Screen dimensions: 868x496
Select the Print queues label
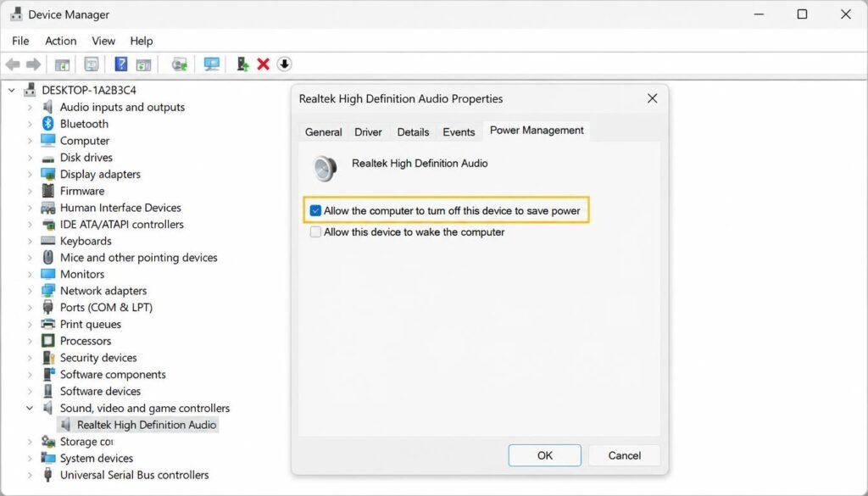pos(90,324)
